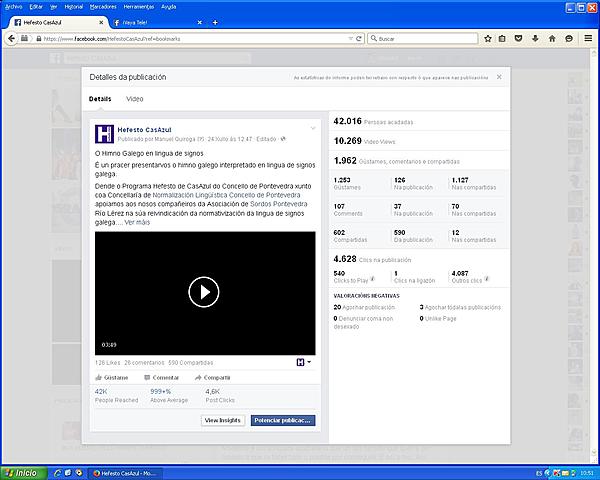Click Ver máis to expand post text
The height and width of the screenshot is (480, 600).
tap(137, 222)
